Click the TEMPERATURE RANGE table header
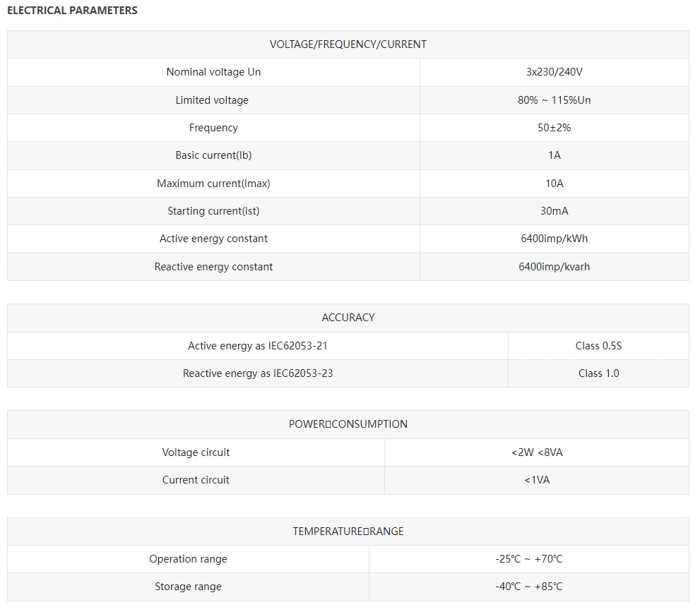Screen dimensions: 700x612 pyautogui.click(x=348, y=532)
